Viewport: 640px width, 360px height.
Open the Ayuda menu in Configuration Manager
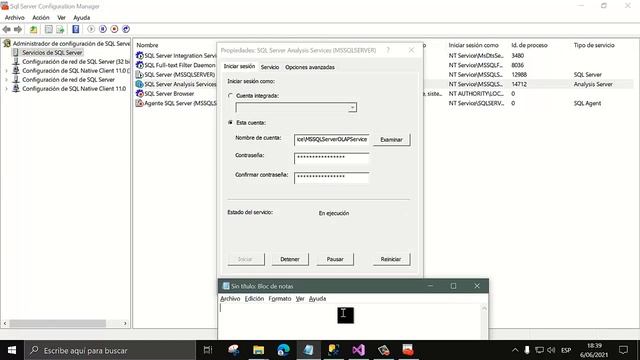click(x=82, y=18)
